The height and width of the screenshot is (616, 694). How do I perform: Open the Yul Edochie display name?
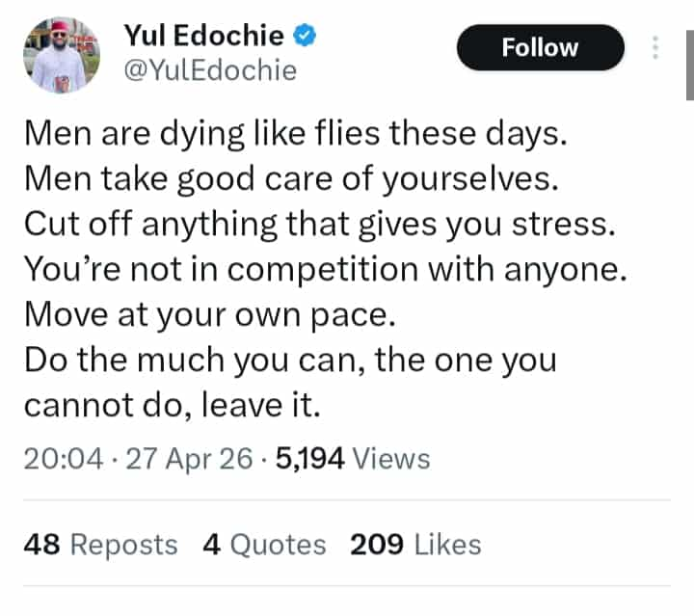tap(203, 37)
